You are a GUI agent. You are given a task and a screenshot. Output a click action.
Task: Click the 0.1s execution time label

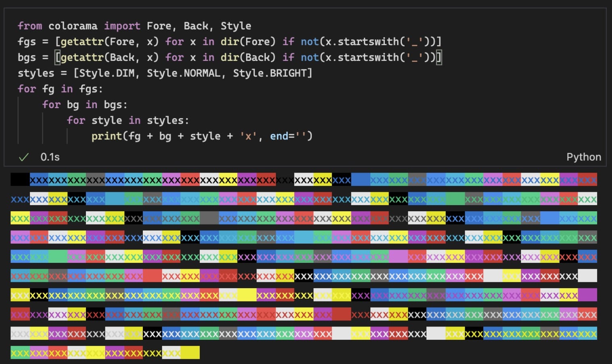(x=50, y=157)
